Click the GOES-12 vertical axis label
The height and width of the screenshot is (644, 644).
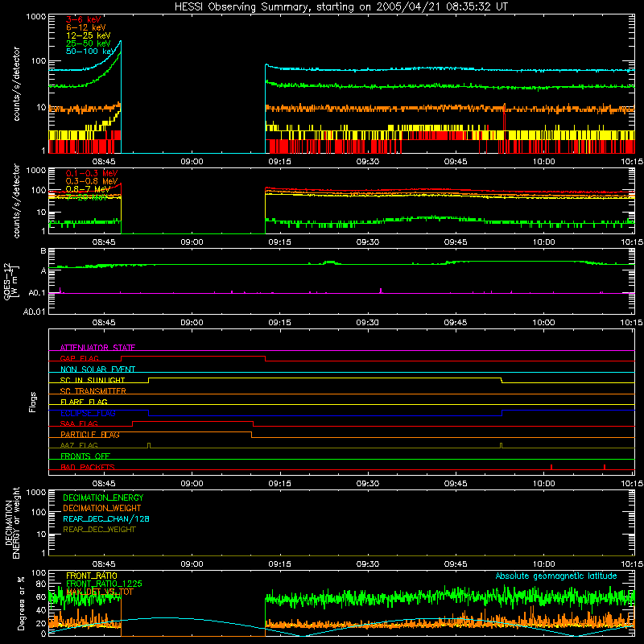[x=11, y=281]
